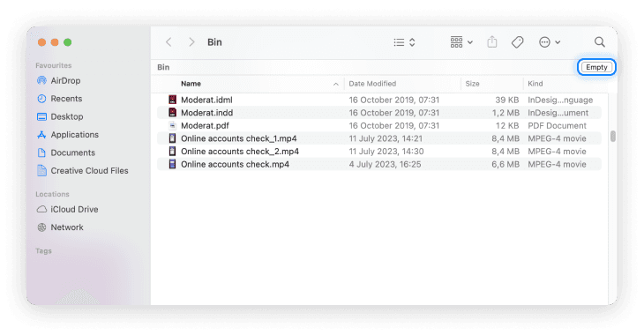644x335 pixels.
Task: Click the Bin window title
Action: click(x=214, y=42)
